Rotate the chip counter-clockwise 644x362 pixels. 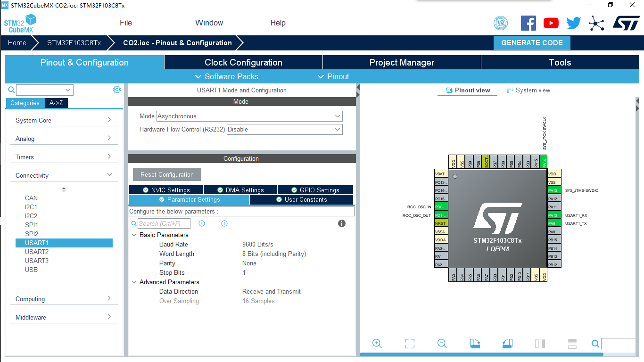pyautogui.click(x=507, y=344)
